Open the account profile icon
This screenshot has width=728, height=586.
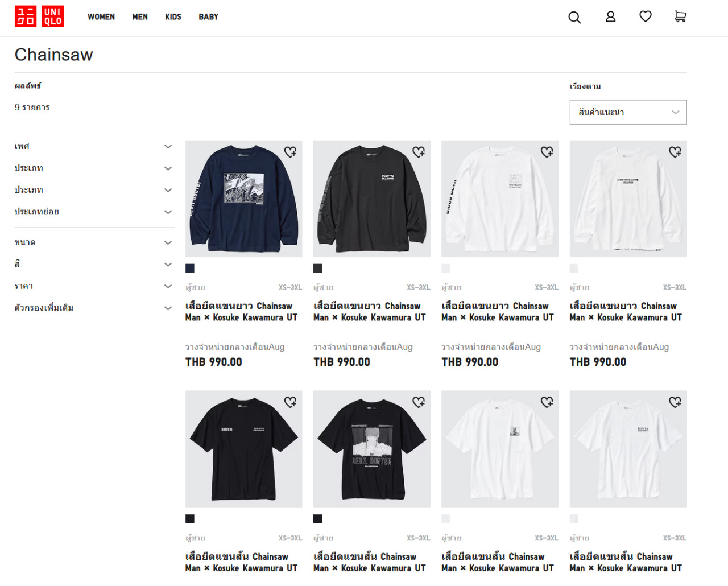pos(610,17)
